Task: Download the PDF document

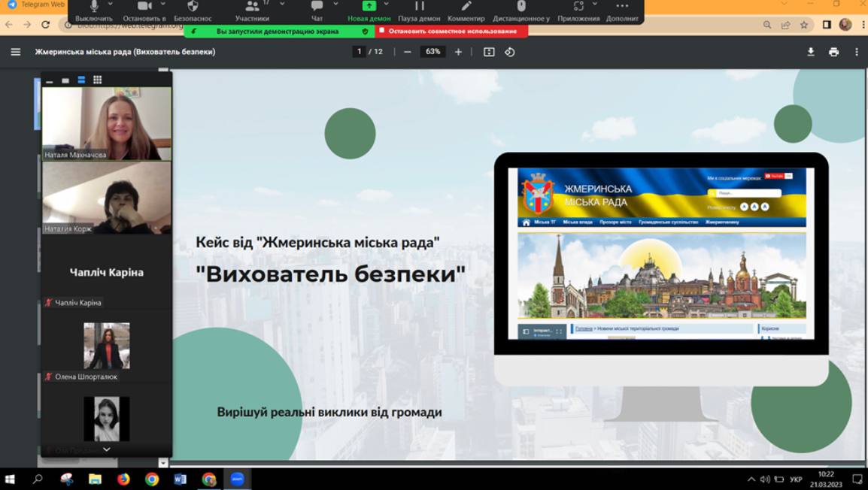Action: 811,52
